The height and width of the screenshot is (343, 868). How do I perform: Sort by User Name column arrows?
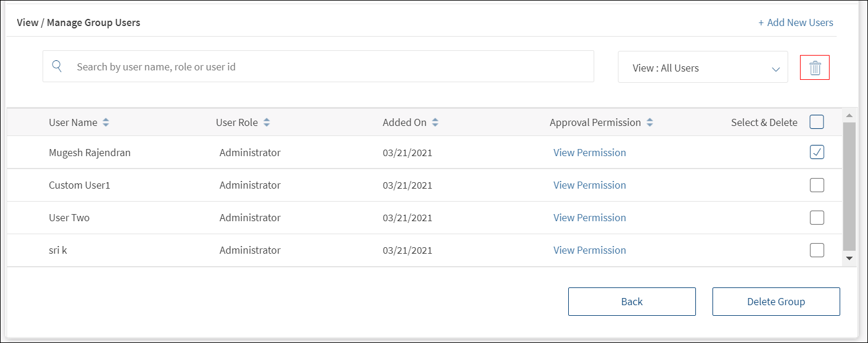106,122
